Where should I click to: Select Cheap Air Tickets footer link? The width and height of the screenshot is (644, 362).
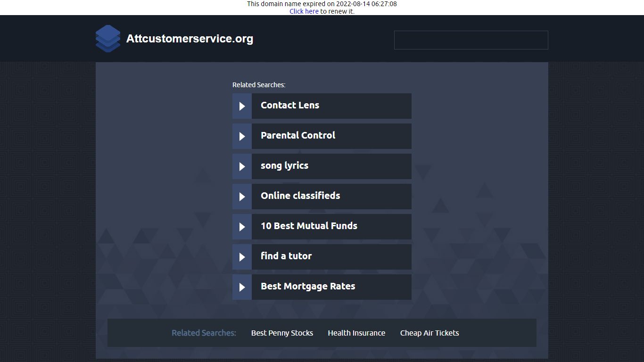click(x=429, y=333)
